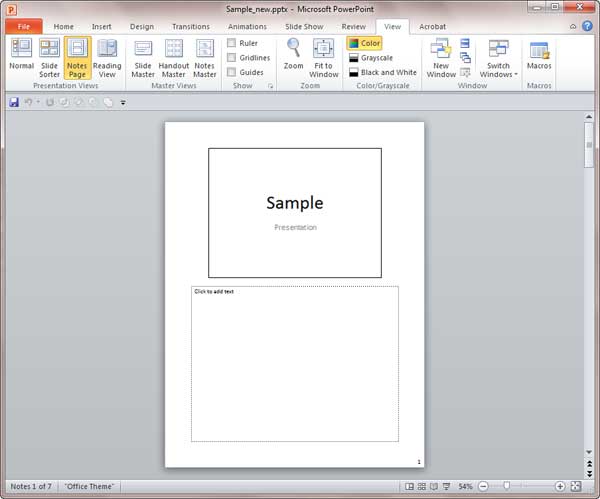Click Notes 1 of 7 indicator
Screen dimensions: 600x499
click(31, 486)
